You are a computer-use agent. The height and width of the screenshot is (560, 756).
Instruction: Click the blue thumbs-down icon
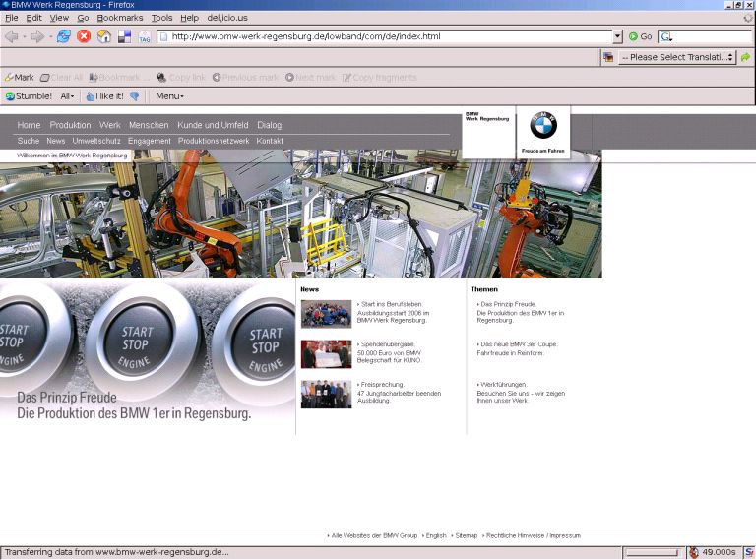pos(135,96)
